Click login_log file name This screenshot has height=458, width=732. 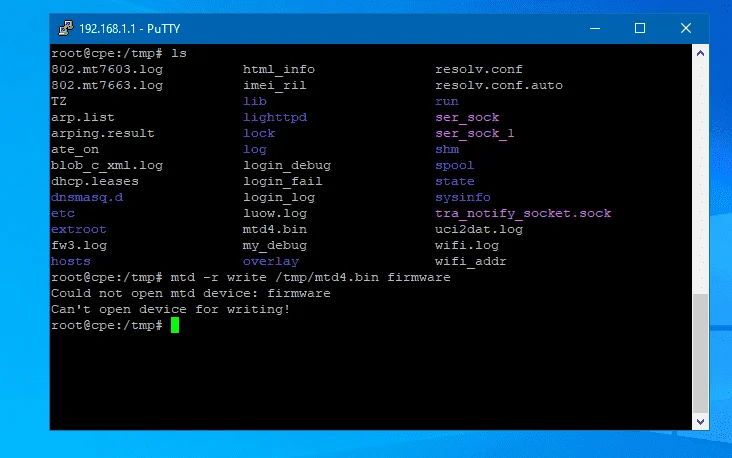click(279, 197)
